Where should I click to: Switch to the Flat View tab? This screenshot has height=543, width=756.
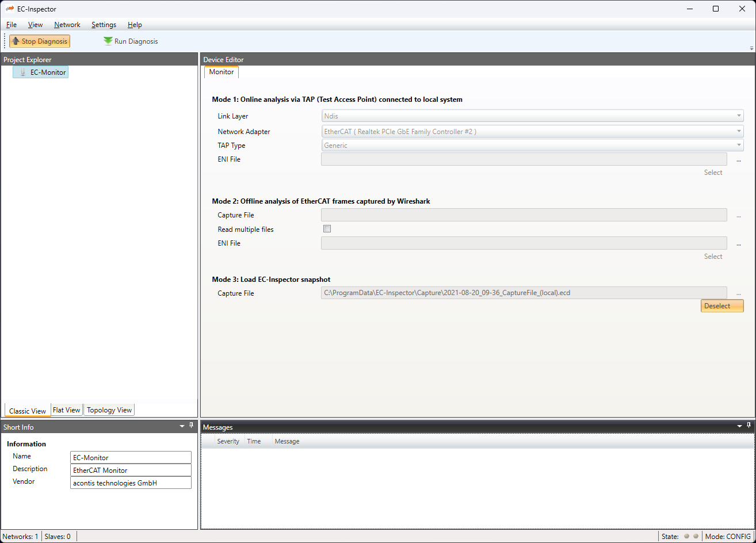66,410
